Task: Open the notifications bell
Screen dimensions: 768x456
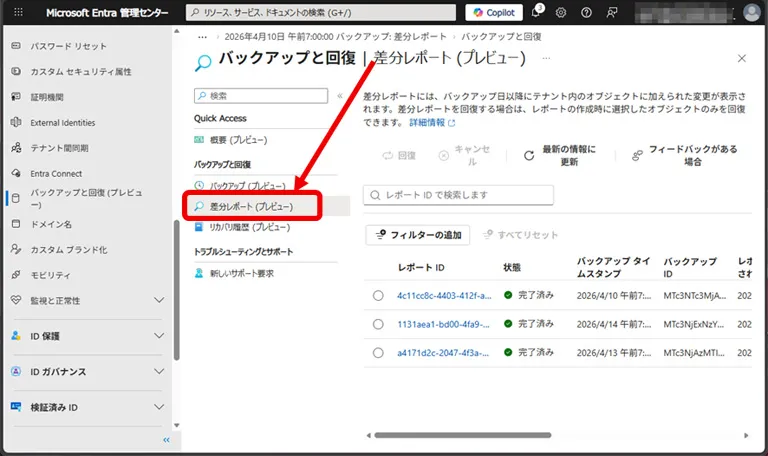Action: [x=536, y=12]
